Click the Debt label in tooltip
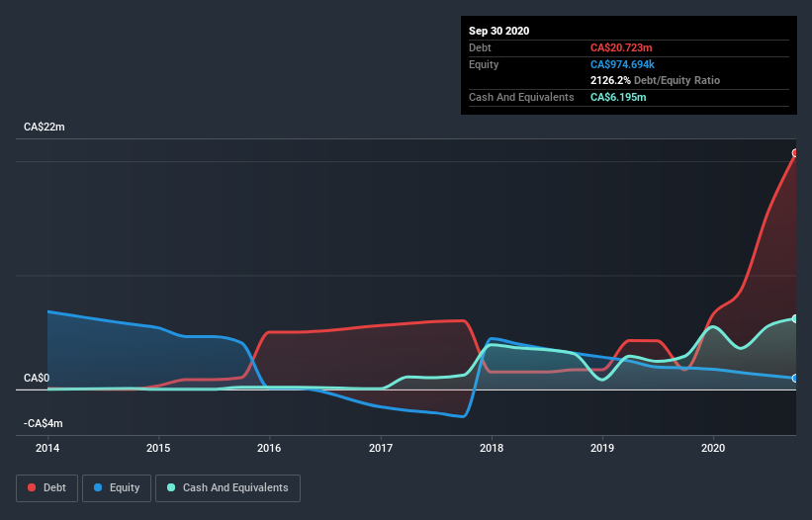The image size is (812, 520). (x=480, y=47)
